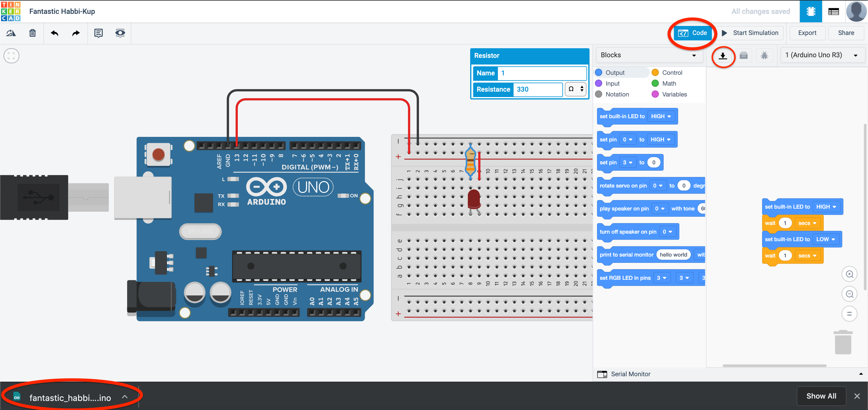The width and height of the screenshot is (868, 410).
Task: Open the resistance unit ohm dropdown
Action: coord(576,89)
